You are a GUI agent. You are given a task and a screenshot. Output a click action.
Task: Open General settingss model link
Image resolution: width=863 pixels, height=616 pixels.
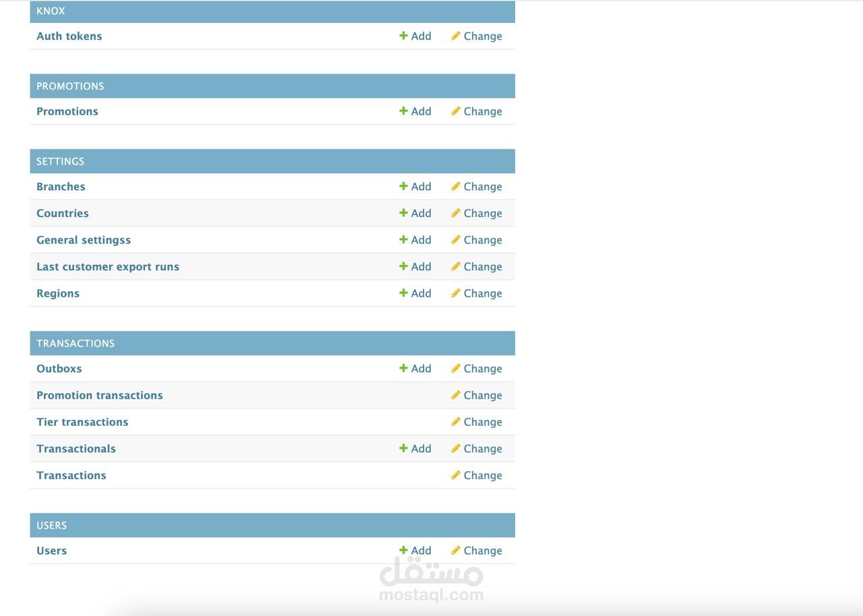(84, 241)
